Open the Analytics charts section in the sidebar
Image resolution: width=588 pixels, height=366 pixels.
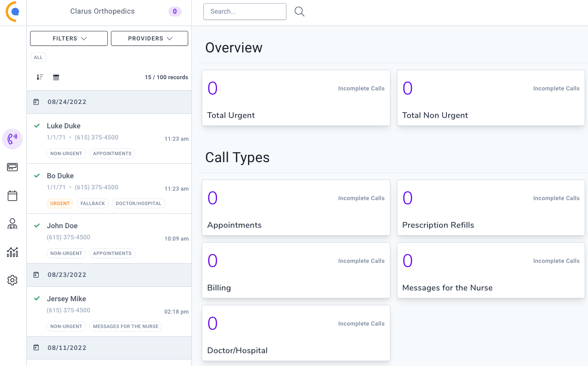pyautogui.click(x=12, y=252)
